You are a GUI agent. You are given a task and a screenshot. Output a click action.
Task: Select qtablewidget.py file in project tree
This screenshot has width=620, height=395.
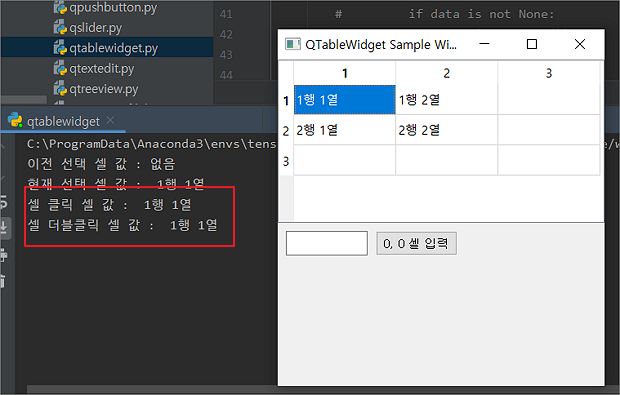tap(113, 48)
